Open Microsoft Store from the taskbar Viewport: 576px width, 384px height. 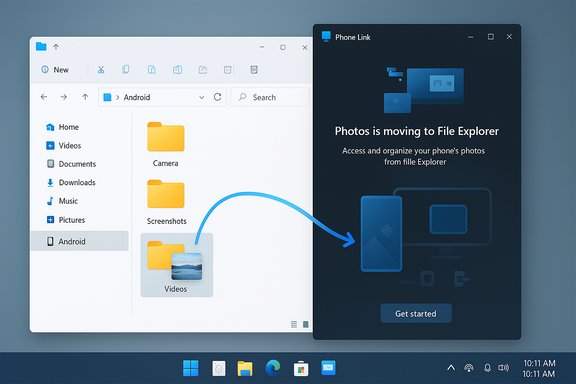(x=301, y=369)
